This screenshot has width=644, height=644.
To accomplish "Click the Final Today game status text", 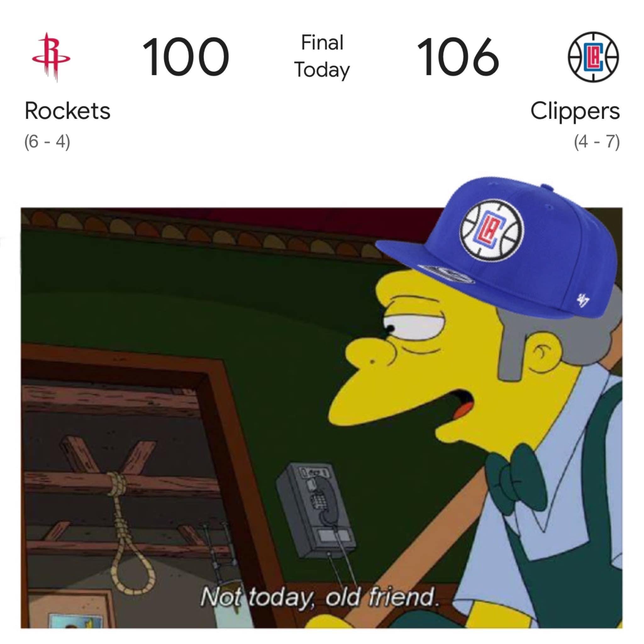I will [322, 56].
